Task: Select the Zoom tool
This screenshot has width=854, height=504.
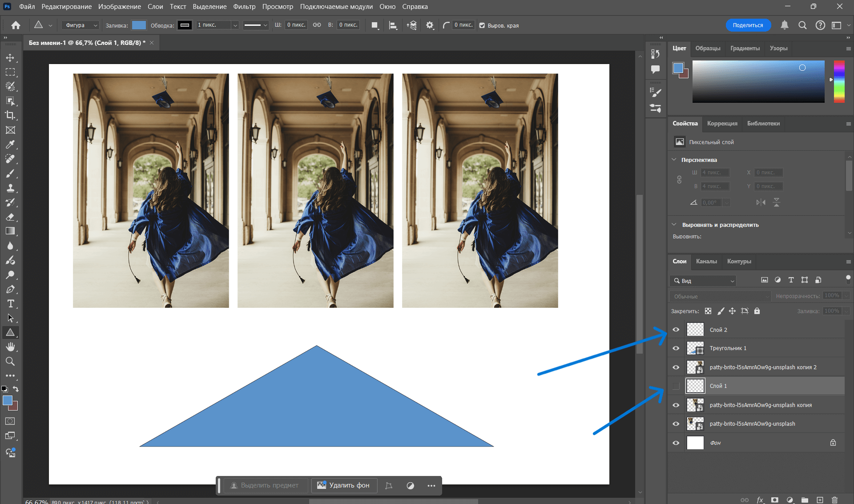Action: [x=10, y=361]
